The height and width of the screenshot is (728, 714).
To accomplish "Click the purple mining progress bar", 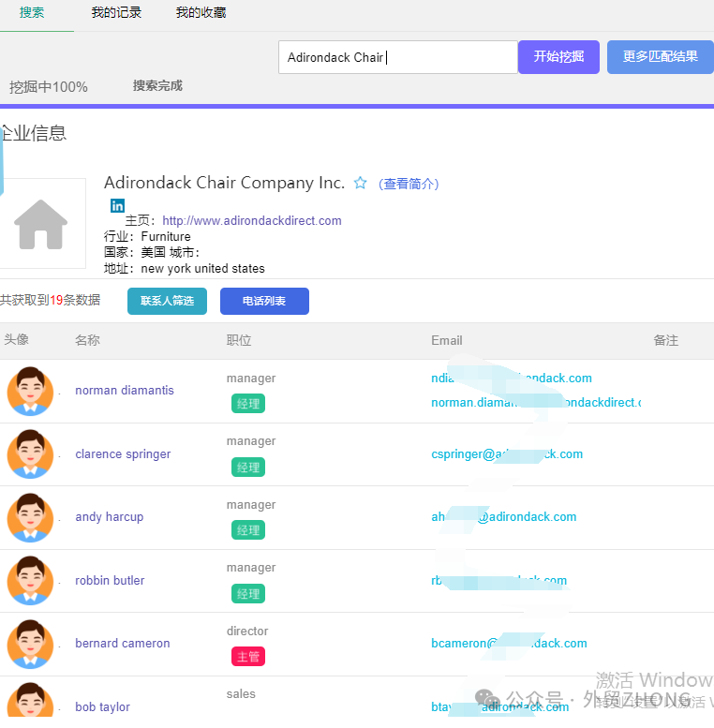I will click(x=357, y=106).
